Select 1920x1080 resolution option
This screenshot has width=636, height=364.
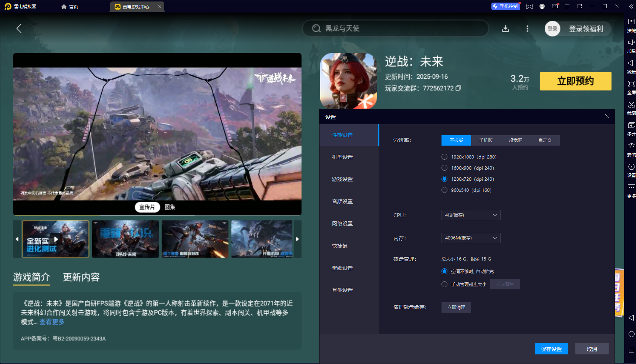pyautogui.click(x=444, y=157)
